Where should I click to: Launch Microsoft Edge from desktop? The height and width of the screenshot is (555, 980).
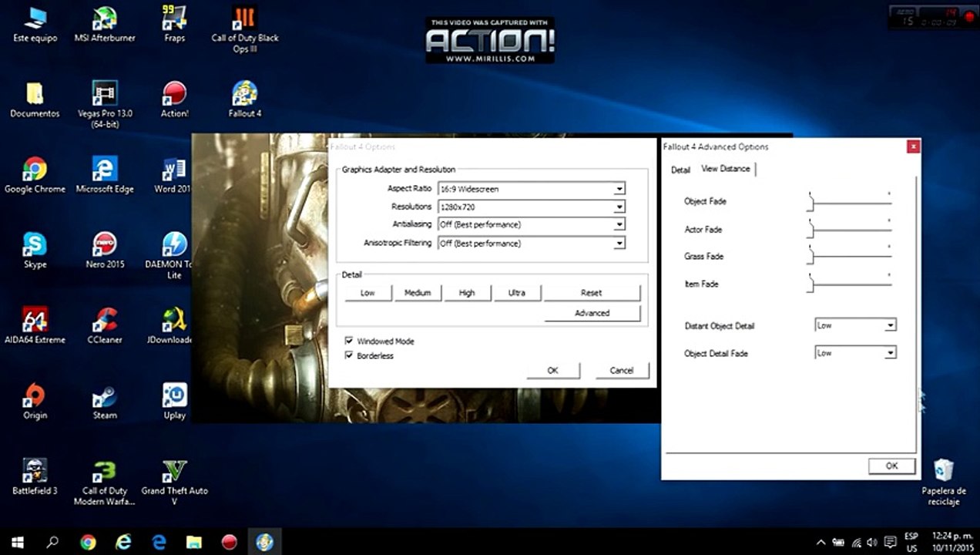coord(105,176)
